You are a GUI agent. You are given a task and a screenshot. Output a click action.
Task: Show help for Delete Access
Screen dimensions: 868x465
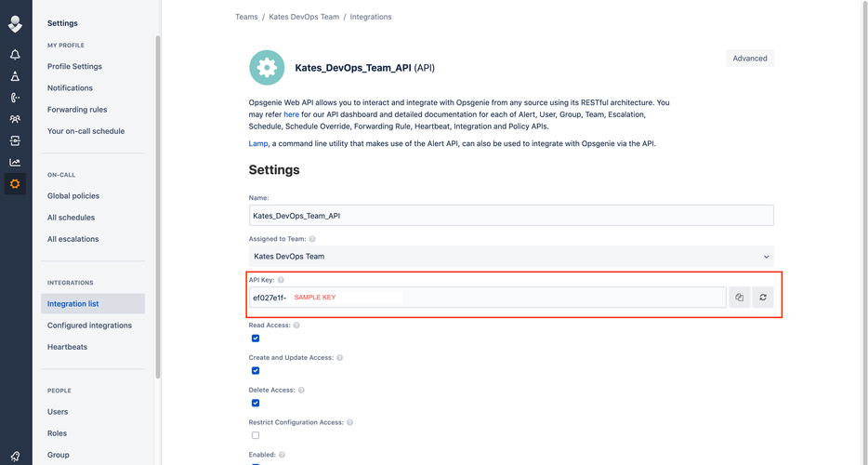click(301, 390)
